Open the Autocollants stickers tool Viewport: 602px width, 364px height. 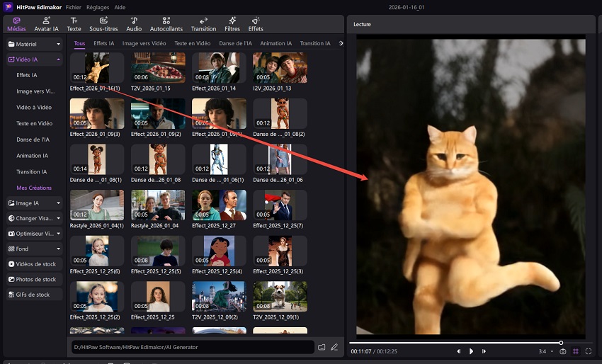166,25
